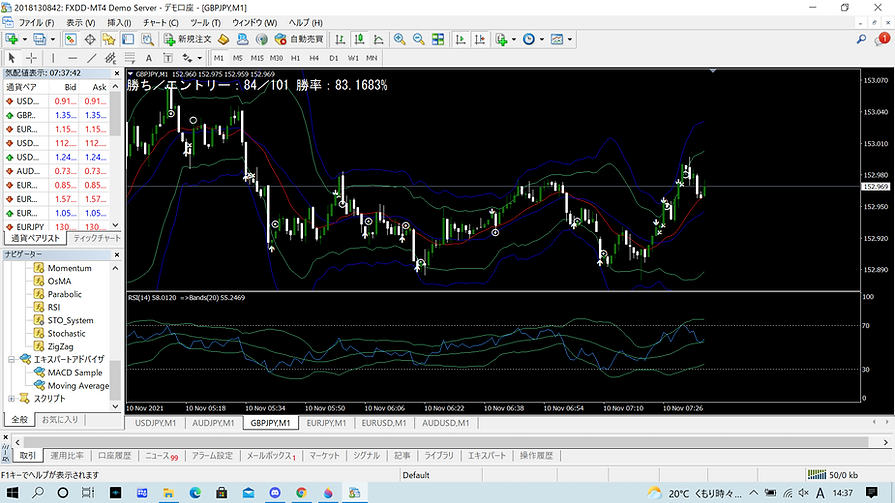Viewport: 895px width, 503px height.
Task: Open Discord from the Windows taskbar
Action: [x=275, y=493]
